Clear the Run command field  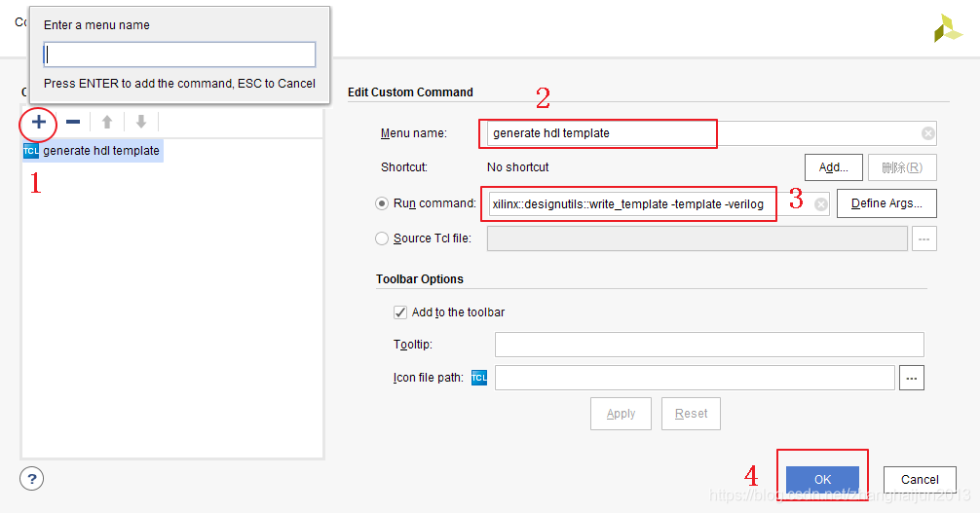(821, 203)
